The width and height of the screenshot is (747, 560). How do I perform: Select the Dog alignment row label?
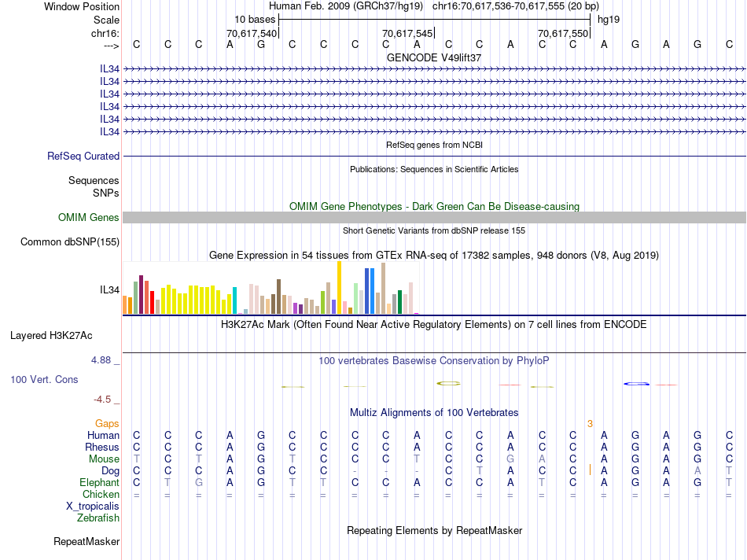coord(111,471)
